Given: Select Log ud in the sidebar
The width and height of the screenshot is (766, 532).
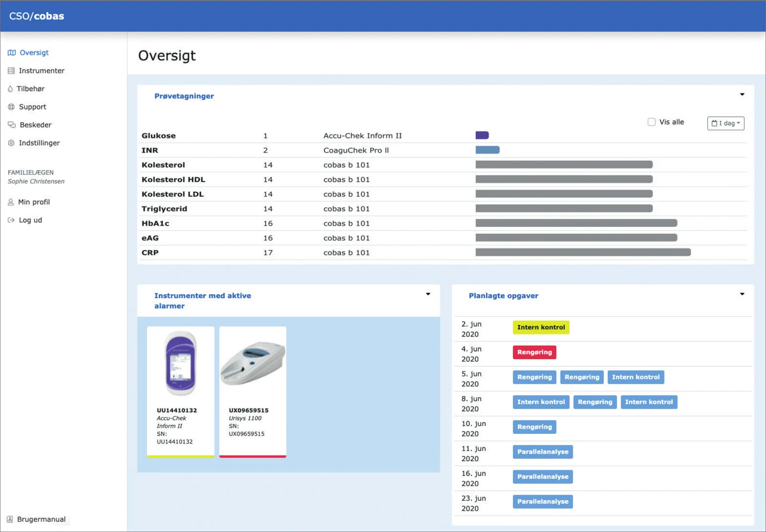Looking at the screenshot, I should (31, 220).
